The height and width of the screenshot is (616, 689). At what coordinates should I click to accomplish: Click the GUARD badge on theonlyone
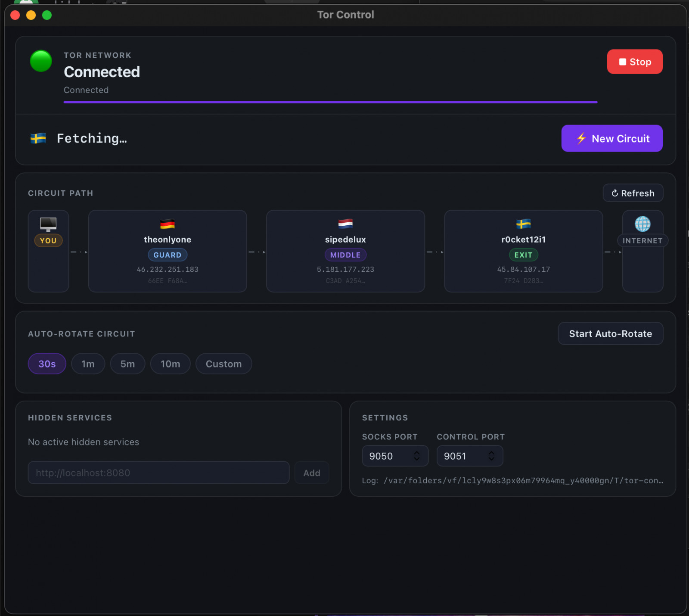pyautogui.click(x=168, y=255)
